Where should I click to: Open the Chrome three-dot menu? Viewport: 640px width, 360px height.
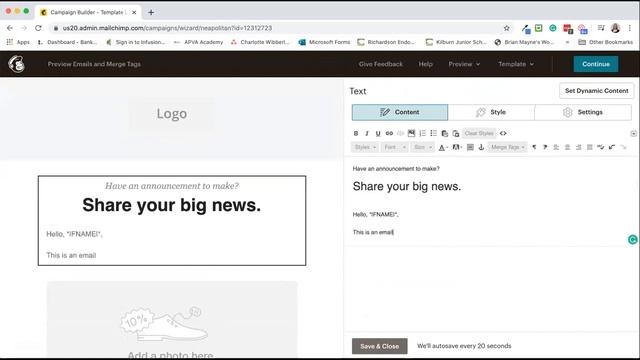tap(630, 28)
